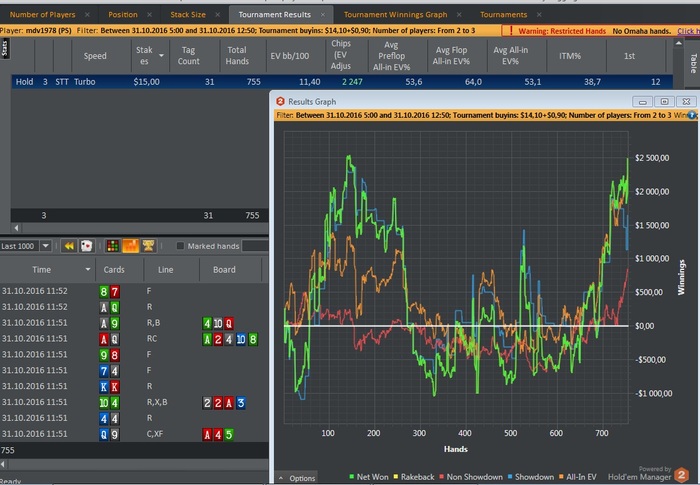Select hand with line R,X,B
Screen dimensions: 700x485
(134, 402)
